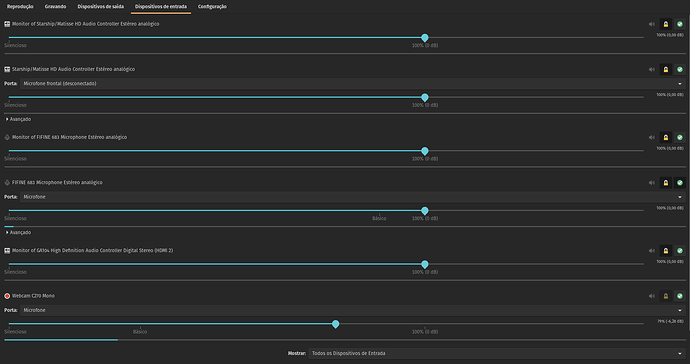This screenshot has height=364, width=690.
Task: Set Monitor of FIFINE 683 as fallback
Action: click(679, 137)
